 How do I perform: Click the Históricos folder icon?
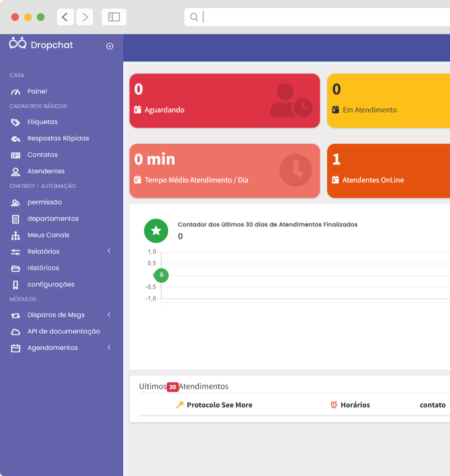tap(15, 268)
